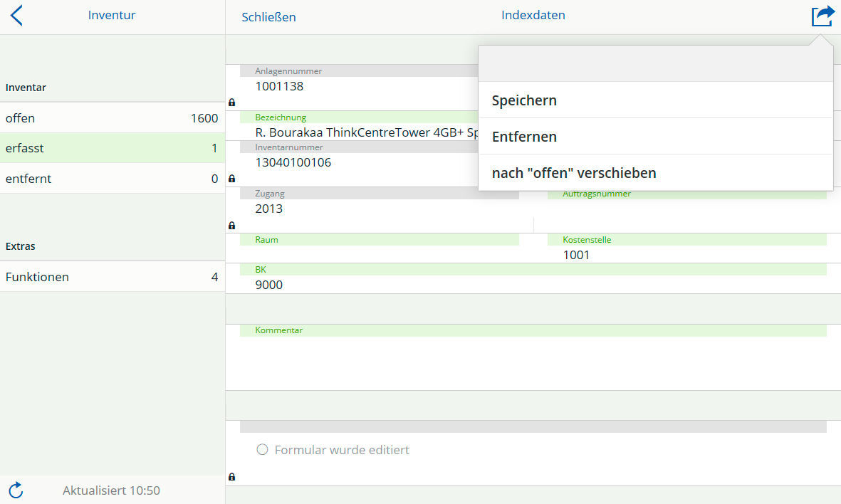The image size is (841, 504).
Task: Edit the Raum input field
Action: coord(379,254)
